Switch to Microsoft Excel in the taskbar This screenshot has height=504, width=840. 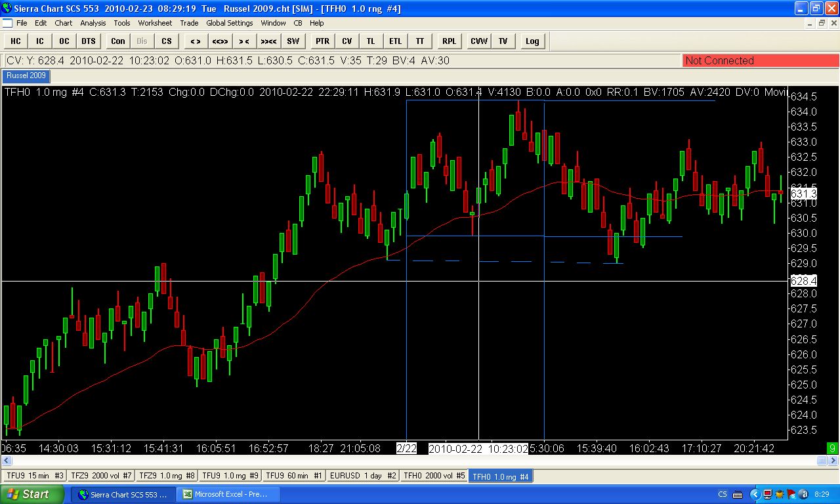tap(230, 494)
